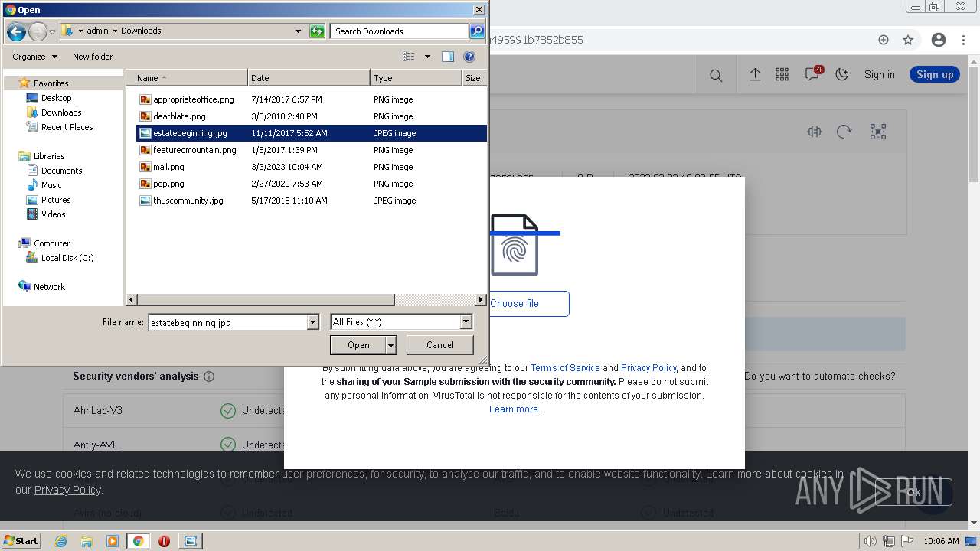980x551 pixels.
Task: Bookmark this page with star icon
Action: click(x=908, y=40)
